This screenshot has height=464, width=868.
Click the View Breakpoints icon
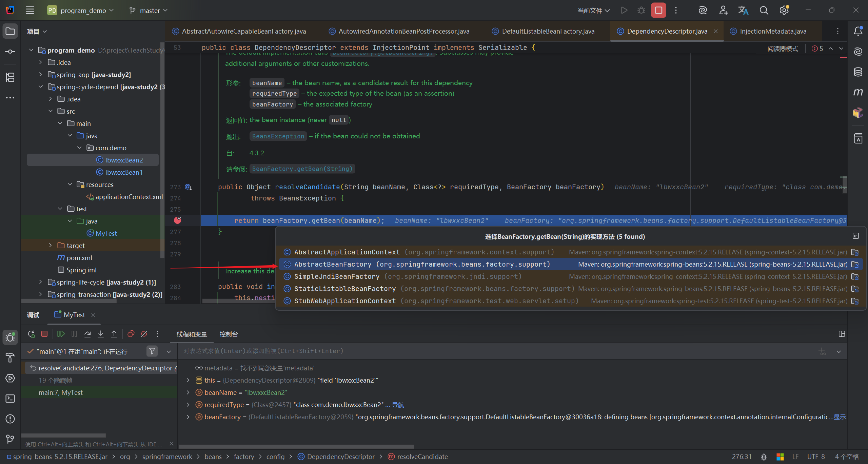click(x=131, y=334)
